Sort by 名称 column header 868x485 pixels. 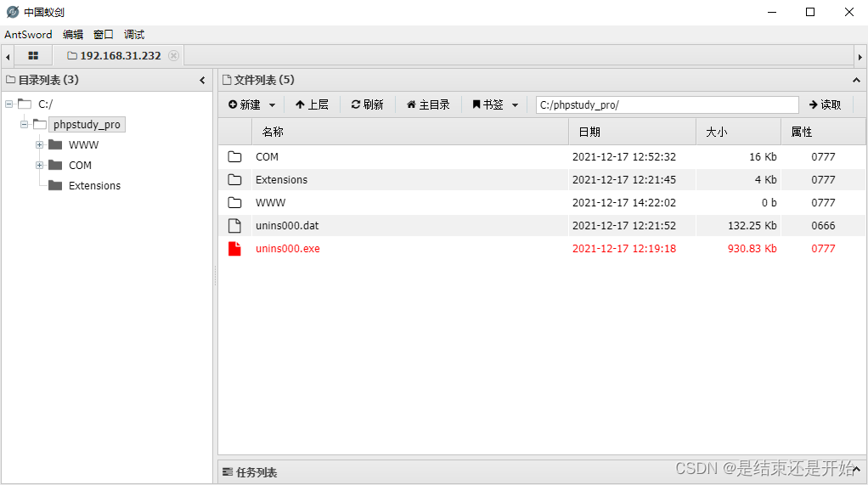click(410, 132)
